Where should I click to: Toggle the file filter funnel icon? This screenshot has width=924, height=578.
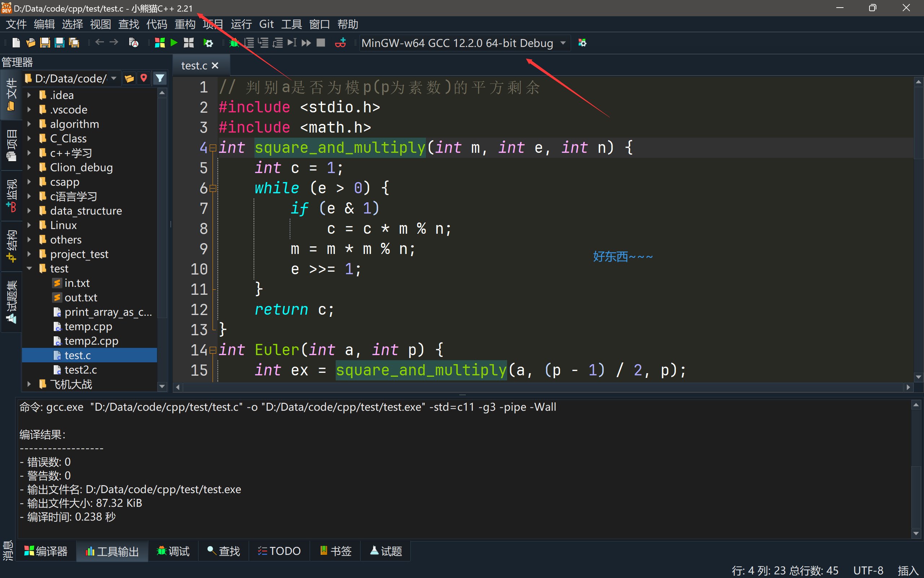point(160,79)
